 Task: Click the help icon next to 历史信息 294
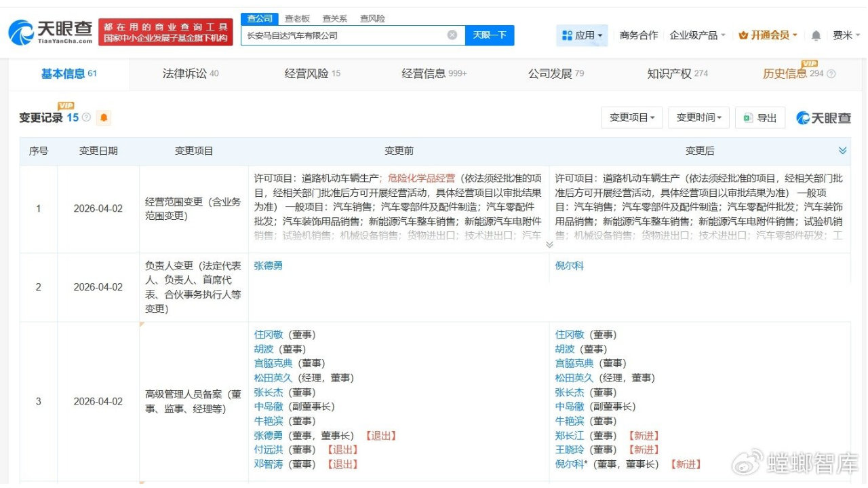831,74
